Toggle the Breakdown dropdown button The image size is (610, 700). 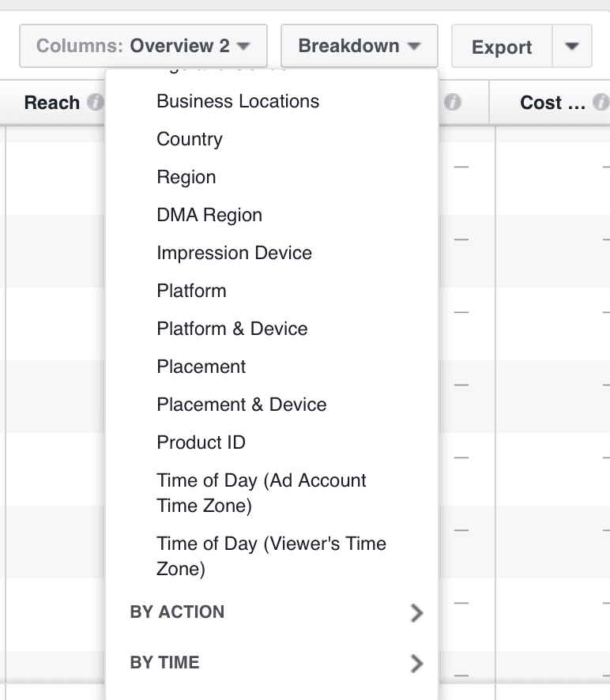tap(359, 46)
